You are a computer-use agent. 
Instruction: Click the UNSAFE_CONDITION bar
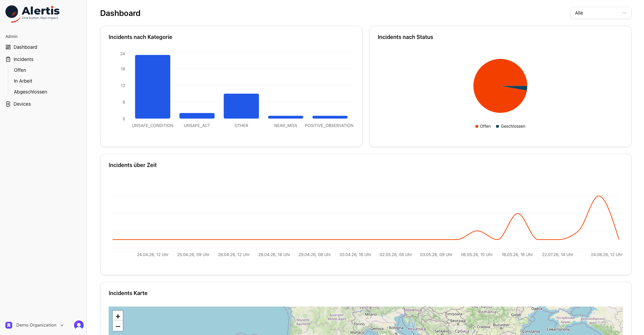coord(153,87)
